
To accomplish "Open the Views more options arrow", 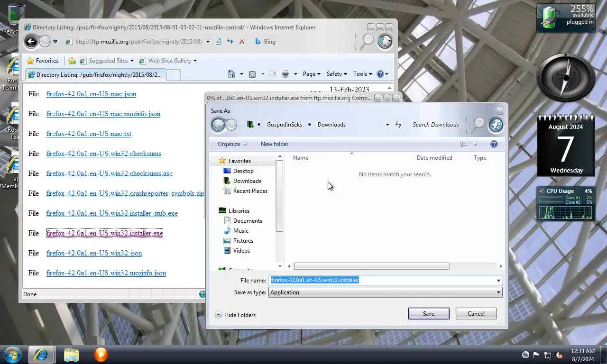I will [475, 144].
